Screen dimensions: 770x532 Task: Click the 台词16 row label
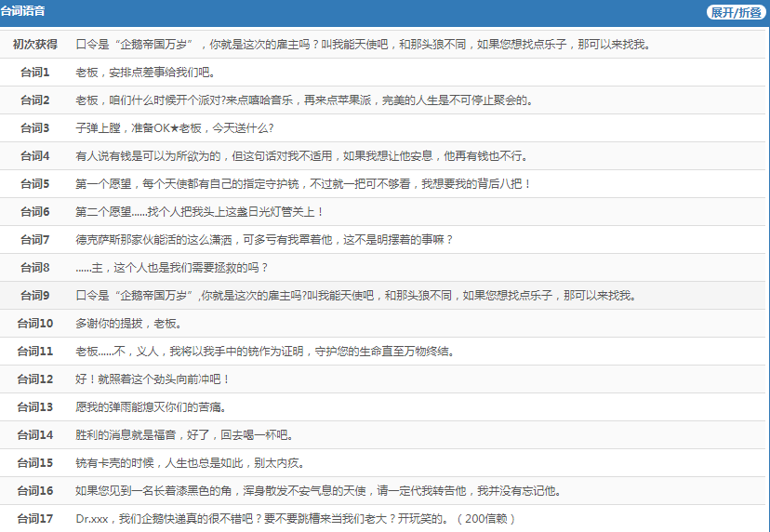coord(34,491)
